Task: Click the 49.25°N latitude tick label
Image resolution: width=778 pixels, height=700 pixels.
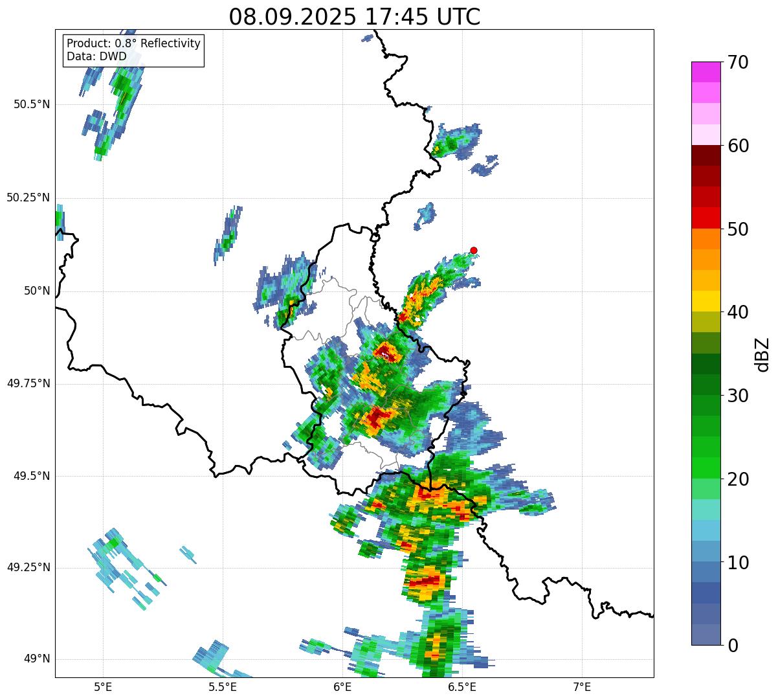Action: coord(28,568)
